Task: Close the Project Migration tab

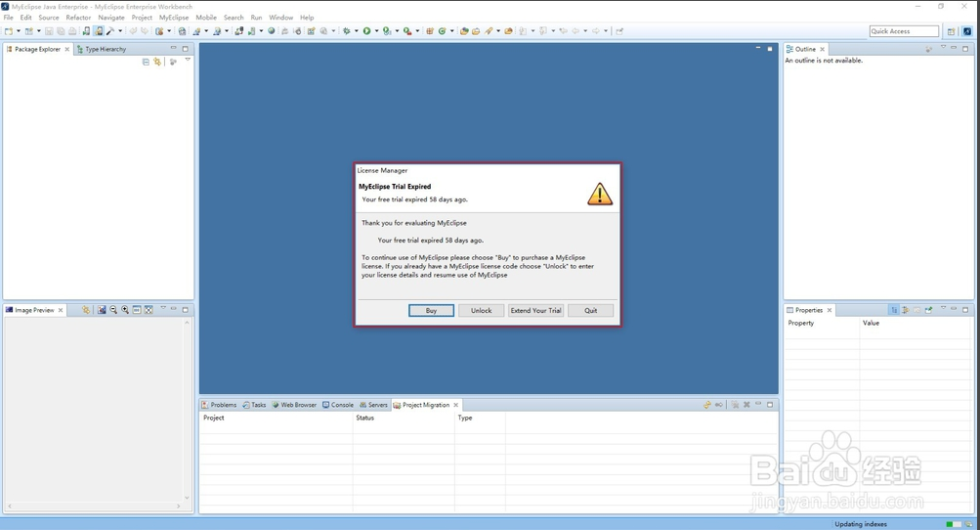Action: [x=455, y=405]
